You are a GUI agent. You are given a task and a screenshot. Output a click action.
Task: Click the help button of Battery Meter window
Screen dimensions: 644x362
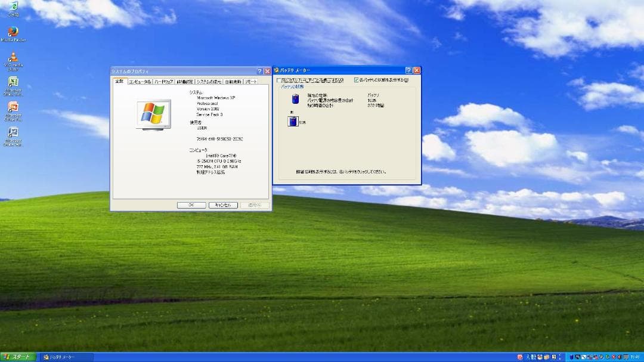click(x=408, y=70)
